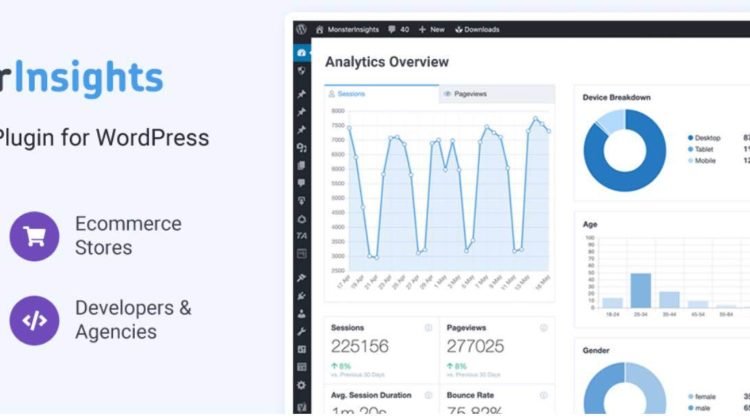
Task: Click the info icon on Pageviews card
Action: 544,328
